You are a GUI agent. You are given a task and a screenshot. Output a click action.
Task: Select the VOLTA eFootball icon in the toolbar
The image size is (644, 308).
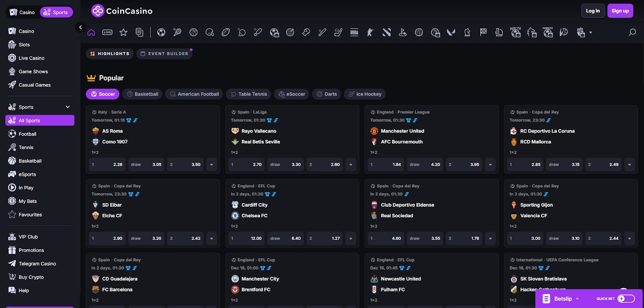(x=516, y=32)
